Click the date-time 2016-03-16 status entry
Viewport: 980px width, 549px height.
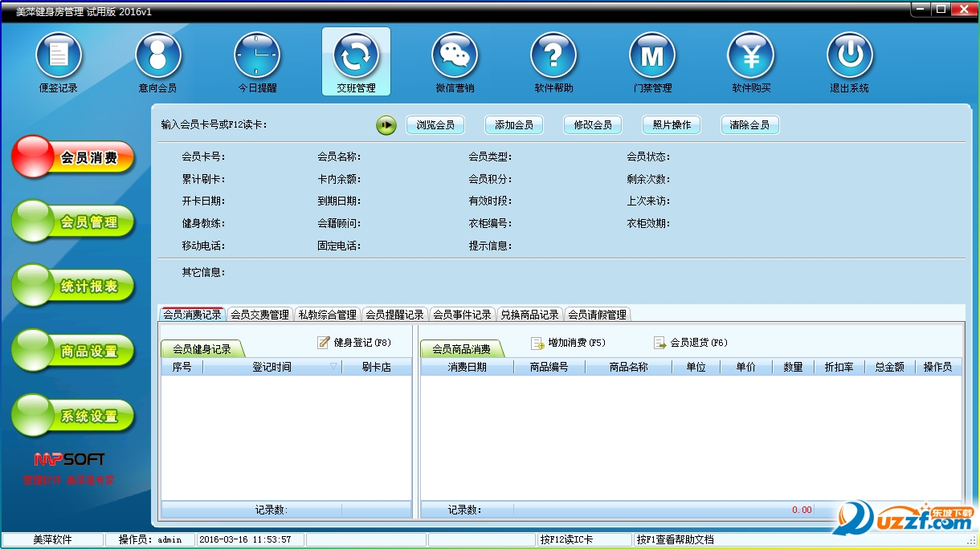[x=250, y=540]
